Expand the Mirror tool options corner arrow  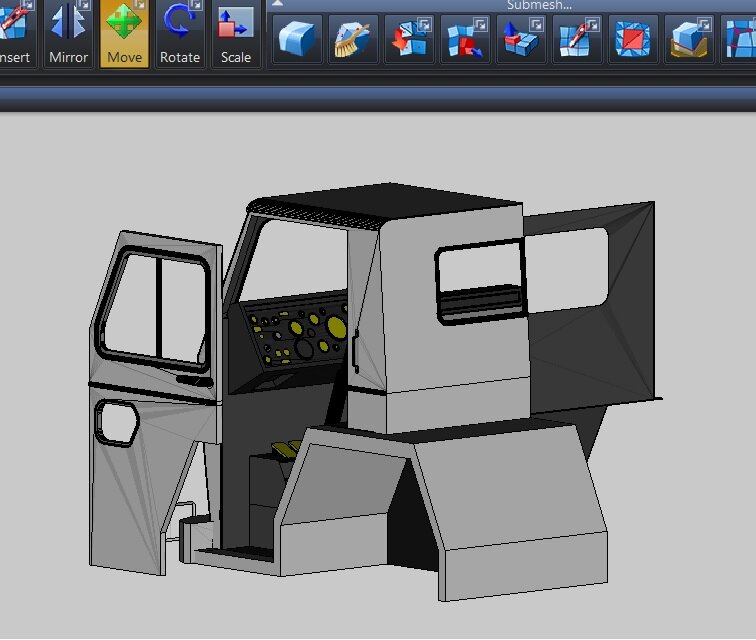(86, 5)
